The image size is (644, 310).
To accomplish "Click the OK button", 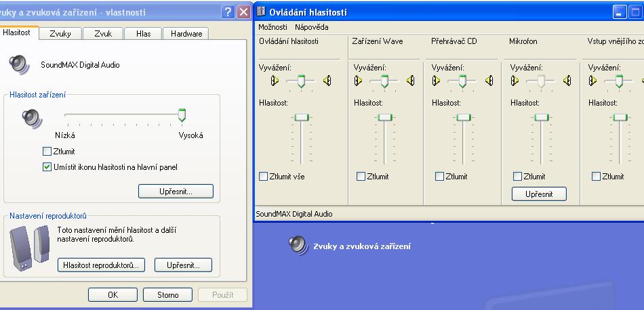I will click(113, 294).
